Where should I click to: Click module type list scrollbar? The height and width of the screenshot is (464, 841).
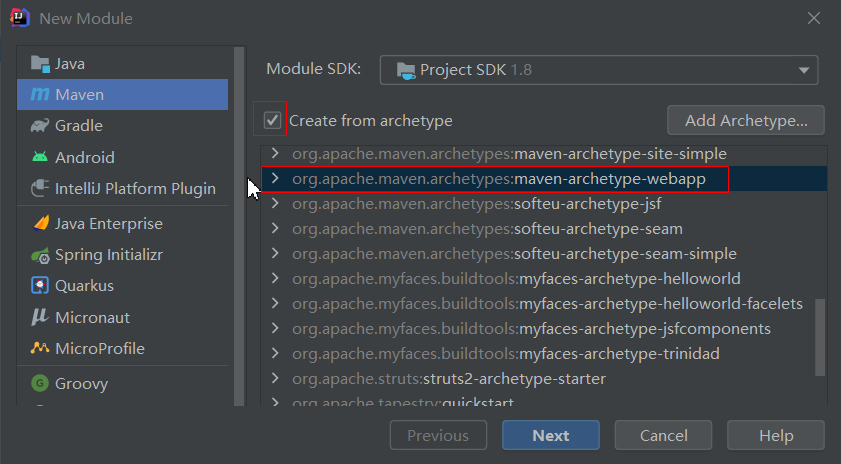pyautogui.click(x=239, y=226)
